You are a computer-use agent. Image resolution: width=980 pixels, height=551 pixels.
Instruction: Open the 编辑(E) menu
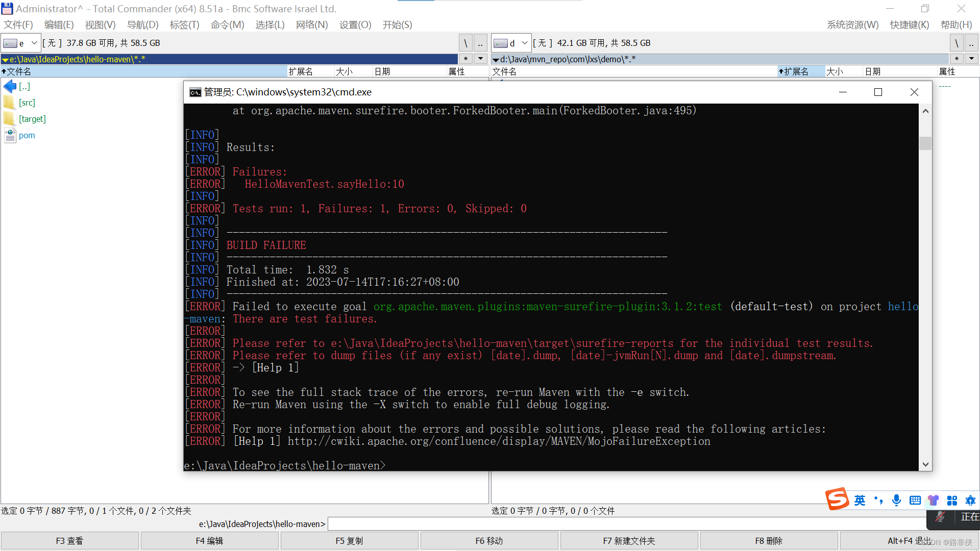tap(59, 25)
